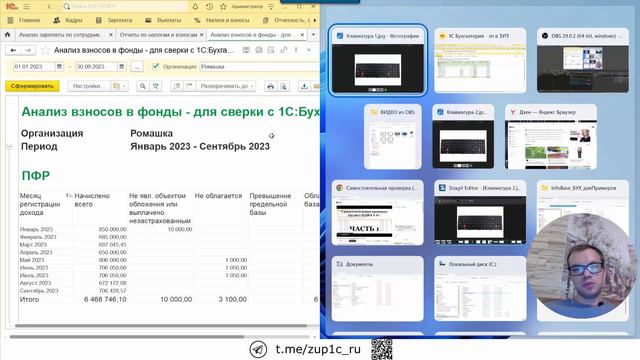Click the first report header icon left of printer
The width and height of the screenshot is (640, 360).
246,50
